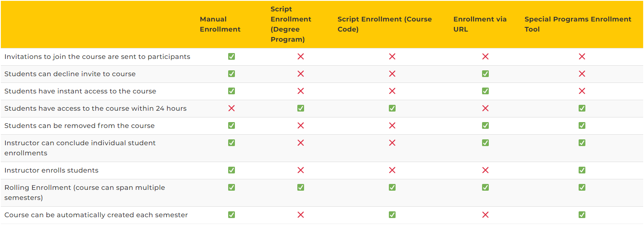Select the Enrollment via URL column header

pos(480,24)
